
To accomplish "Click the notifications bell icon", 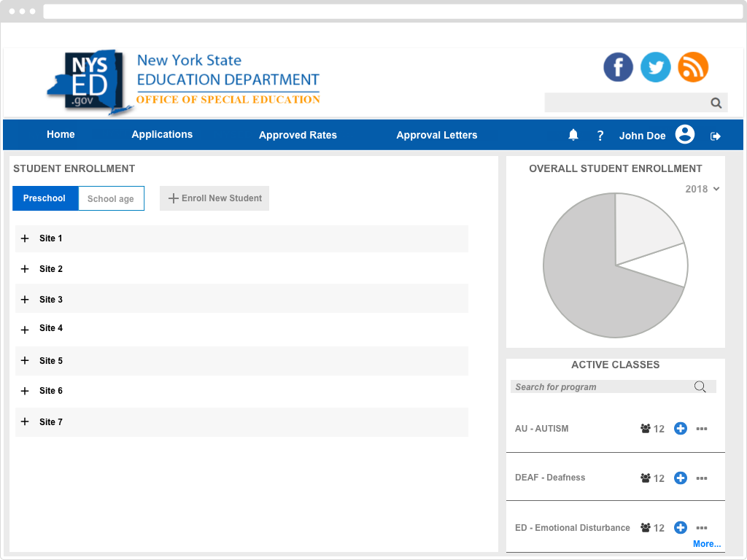I will (573, 135).
